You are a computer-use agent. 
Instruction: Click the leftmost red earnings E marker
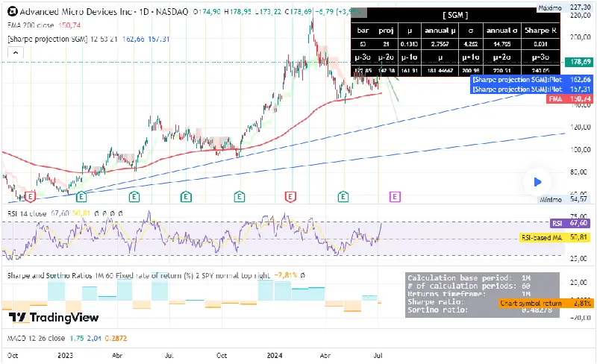pyautogui.click(x=31, y=197)
